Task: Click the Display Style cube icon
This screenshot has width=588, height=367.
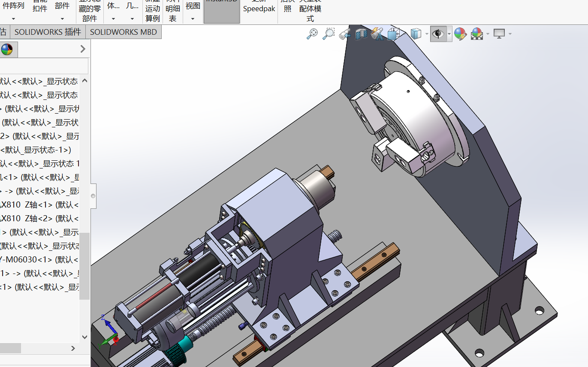Action: (415, 33)
